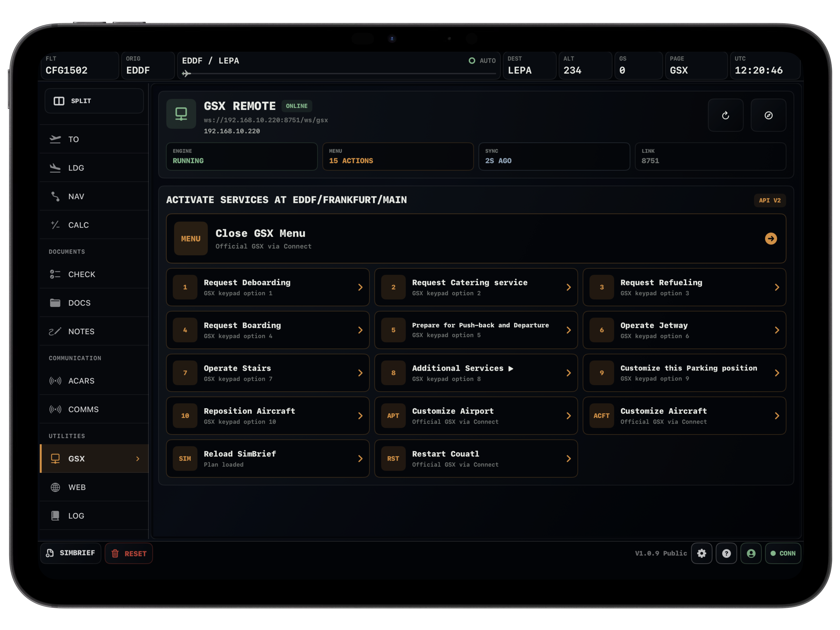Click the MENU badge icon
The height and width of the screenshot is (630, 840).
(191, 238)
